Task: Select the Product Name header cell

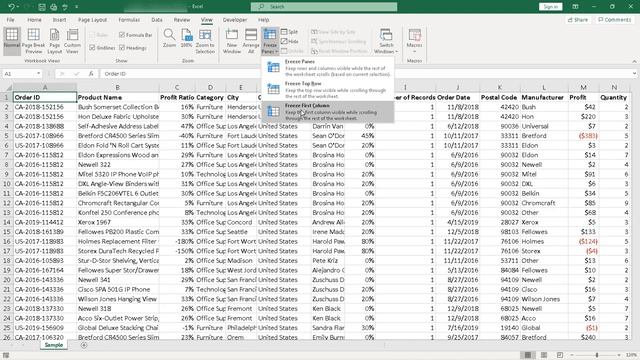Action: click(118, 98)
